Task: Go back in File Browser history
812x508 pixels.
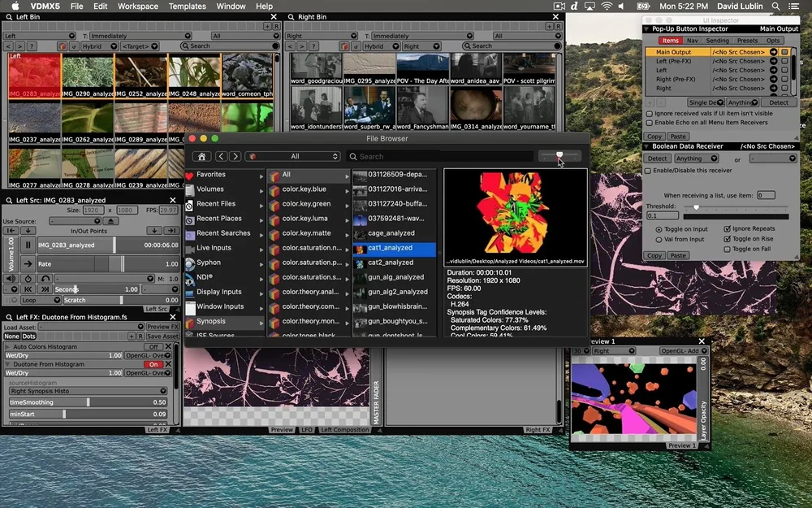Action: point(221,157)
